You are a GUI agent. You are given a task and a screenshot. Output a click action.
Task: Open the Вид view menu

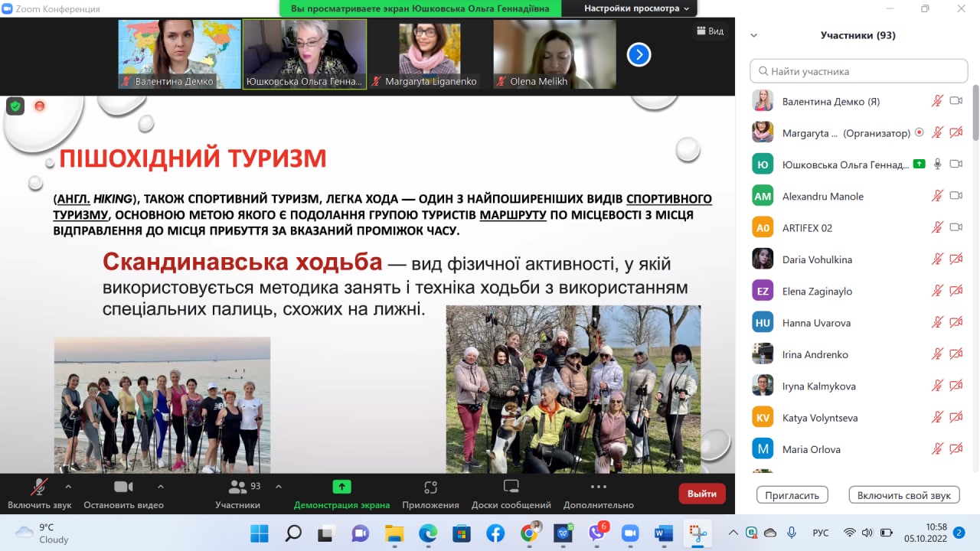[709, 31]
